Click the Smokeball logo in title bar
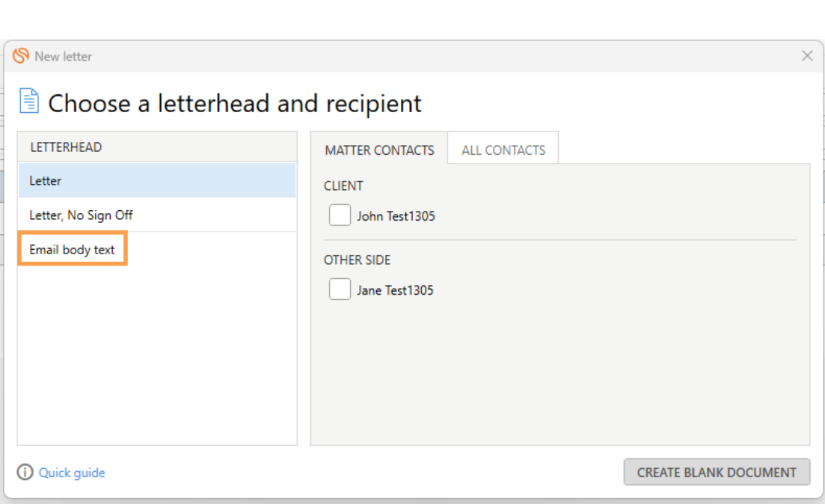 pyautogui.click(x=20, y=56)
